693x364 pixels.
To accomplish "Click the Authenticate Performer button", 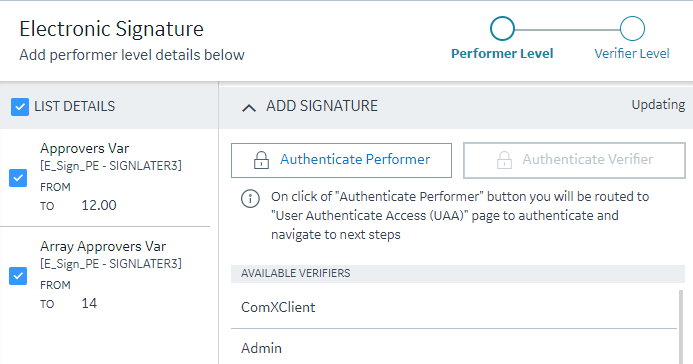I will pyautogui.click(x=341, y=160).
